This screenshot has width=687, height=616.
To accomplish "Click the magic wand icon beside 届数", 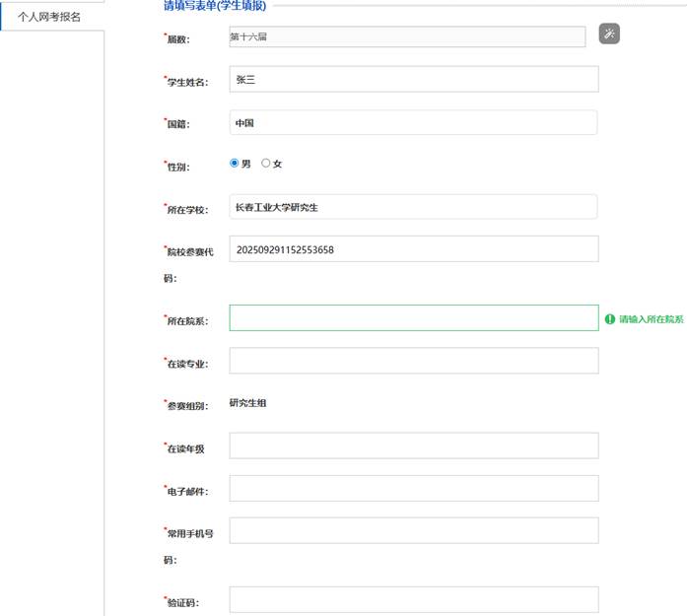I will [609, 34].
